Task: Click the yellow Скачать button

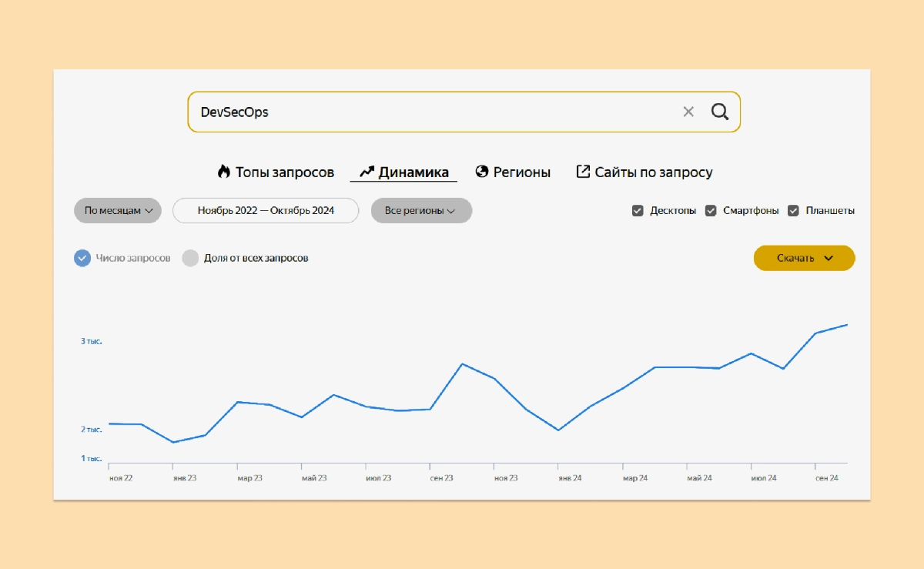Action: [x=795, y=259]
